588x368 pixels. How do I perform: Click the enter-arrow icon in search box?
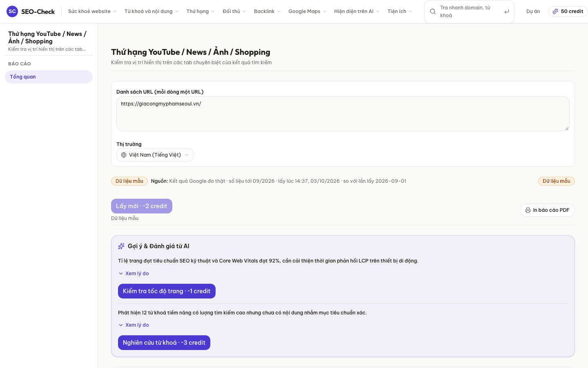pyautogui.click(x=506, y=11)
